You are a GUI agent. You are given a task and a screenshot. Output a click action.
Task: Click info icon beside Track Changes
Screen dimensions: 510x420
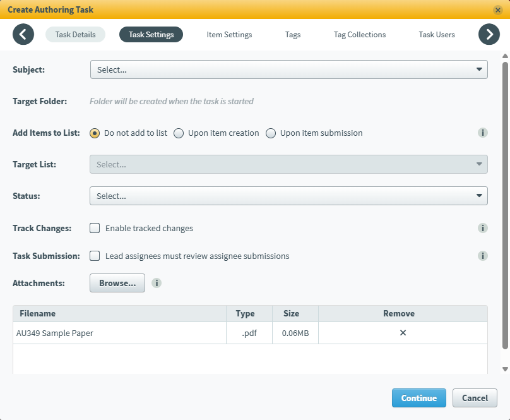[483, 228]
